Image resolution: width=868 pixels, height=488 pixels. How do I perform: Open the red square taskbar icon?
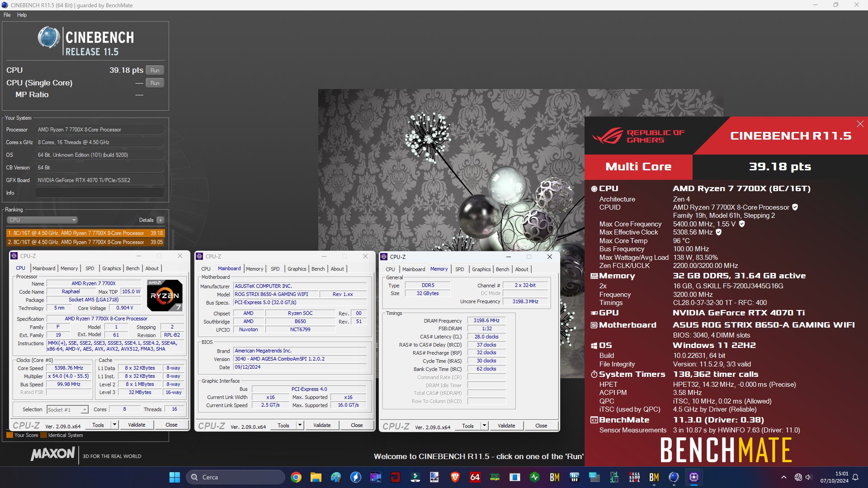(x=396, y=477)
